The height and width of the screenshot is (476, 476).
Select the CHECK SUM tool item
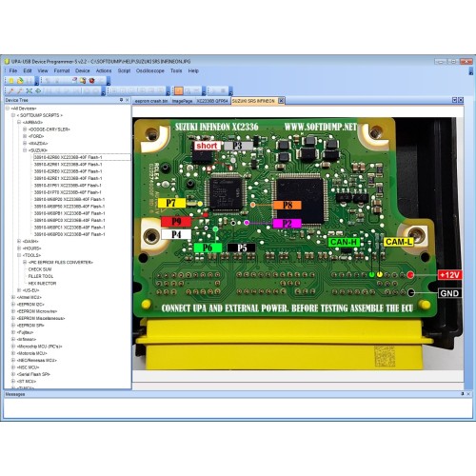[x=40, y=269]
